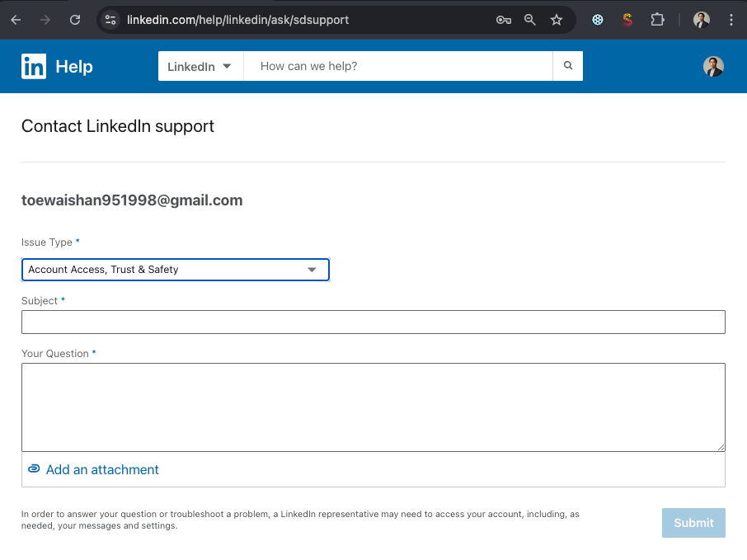
Task: Click the Add an attachment link
Action: click(x=102, y=469)
